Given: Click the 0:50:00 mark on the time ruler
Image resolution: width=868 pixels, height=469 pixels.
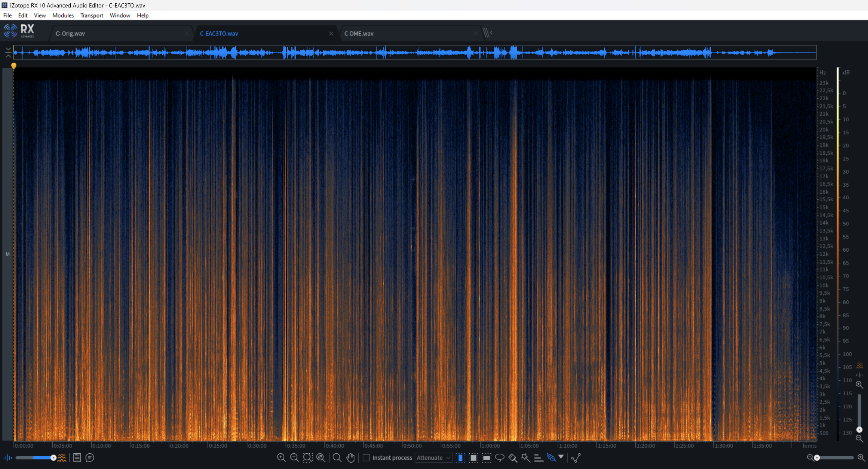Looking at the screenshot, I should [x=412, y=445].
